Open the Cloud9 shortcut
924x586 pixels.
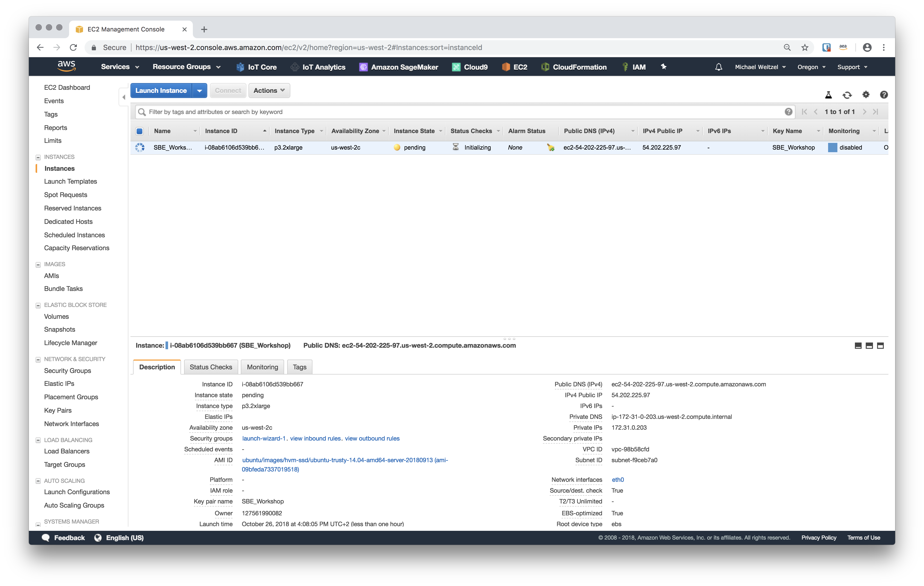tap(470, 67)
